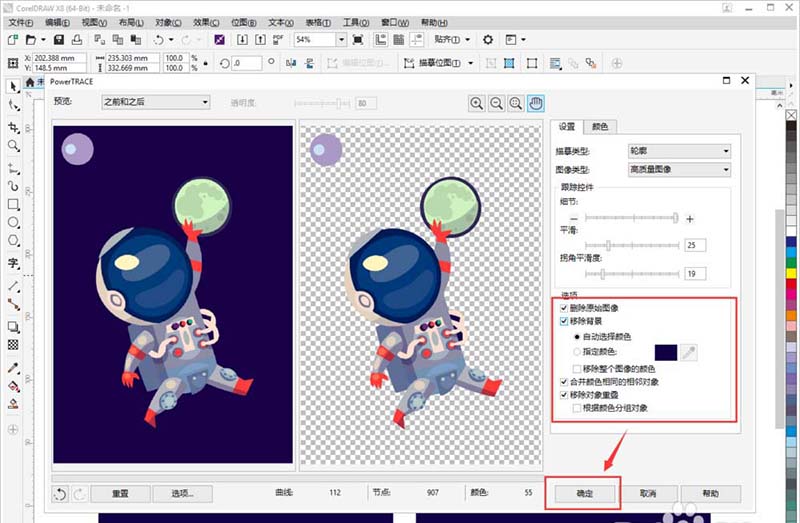The image size is (800, 523).
Task: Open the preview mode dropdown
Action: tap(156, 102)
